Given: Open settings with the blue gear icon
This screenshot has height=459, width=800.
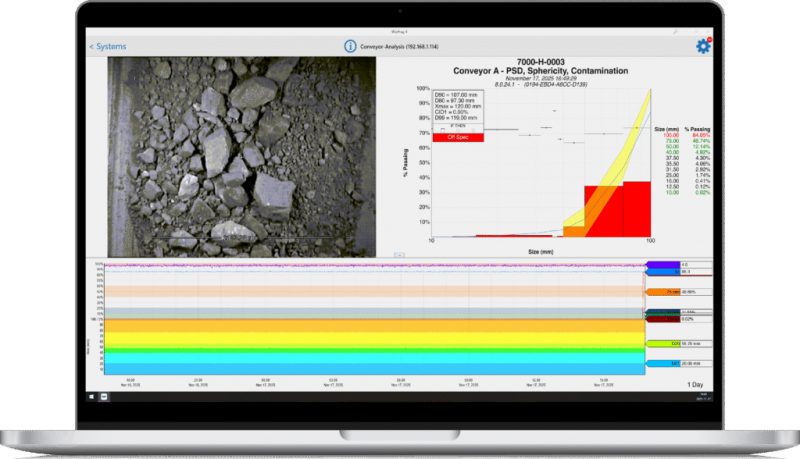Looking at the screenshot, I should [704, 46].
